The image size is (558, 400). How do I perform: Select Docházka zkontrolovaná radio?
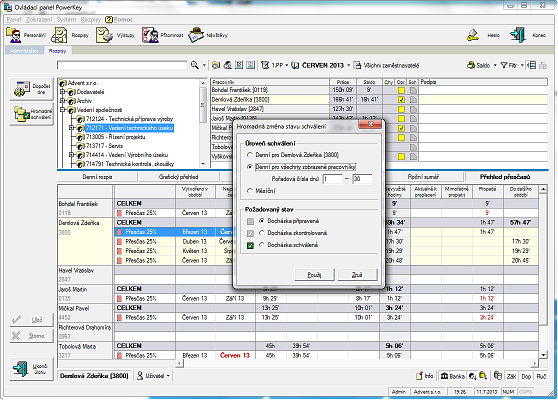point(262,233)
